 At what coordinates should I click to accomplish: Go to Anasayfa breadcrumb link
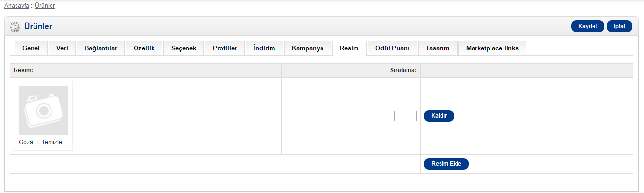coord(17,6)
